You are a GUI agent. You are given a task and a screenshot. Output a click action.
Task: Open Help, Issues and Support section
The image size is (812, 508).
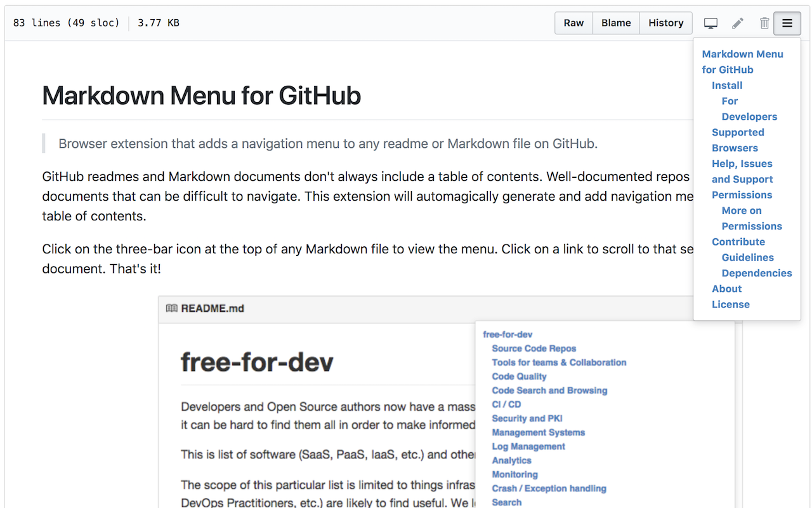point(742,171)
